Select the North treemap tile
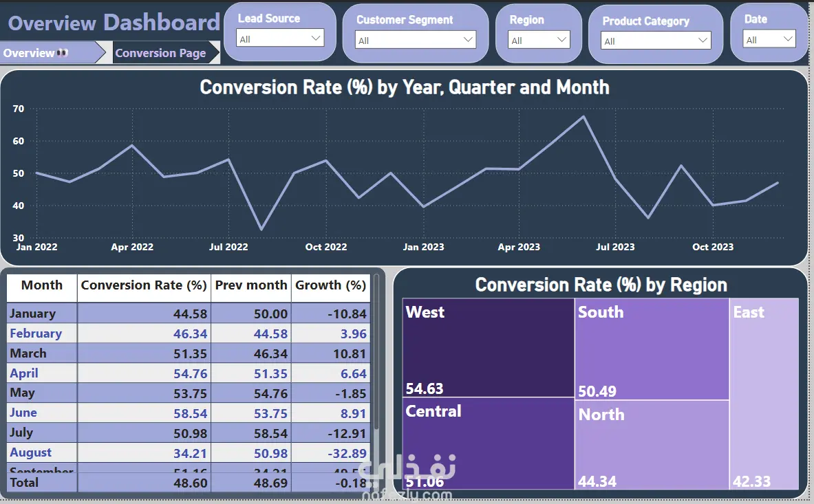814x504 pixels. 652,445
